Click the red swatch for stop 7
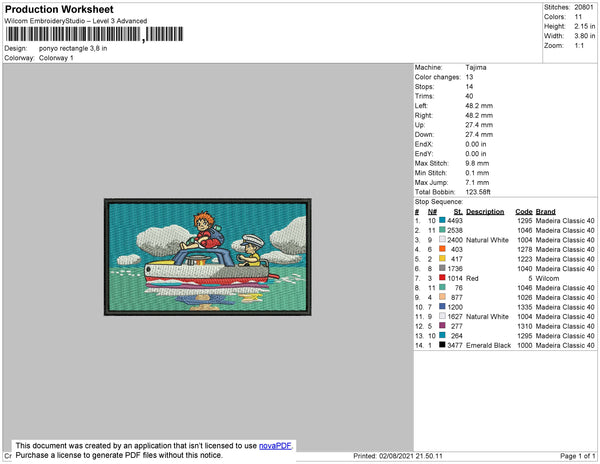The image size is (600, 464). coord(442,278)
